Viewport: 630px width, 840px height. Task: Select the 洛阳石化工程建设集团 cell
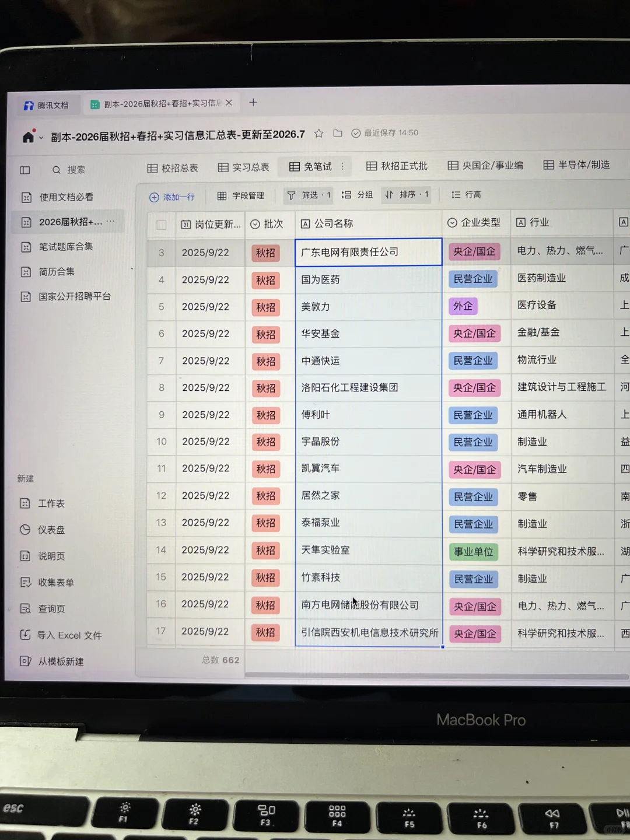[369, 388]
